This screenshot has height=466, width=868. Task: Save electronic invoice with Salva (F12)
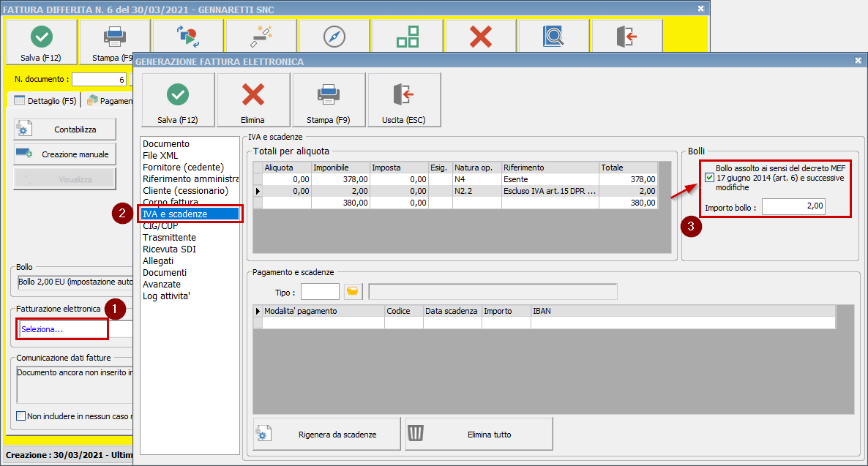coord(178,100)
